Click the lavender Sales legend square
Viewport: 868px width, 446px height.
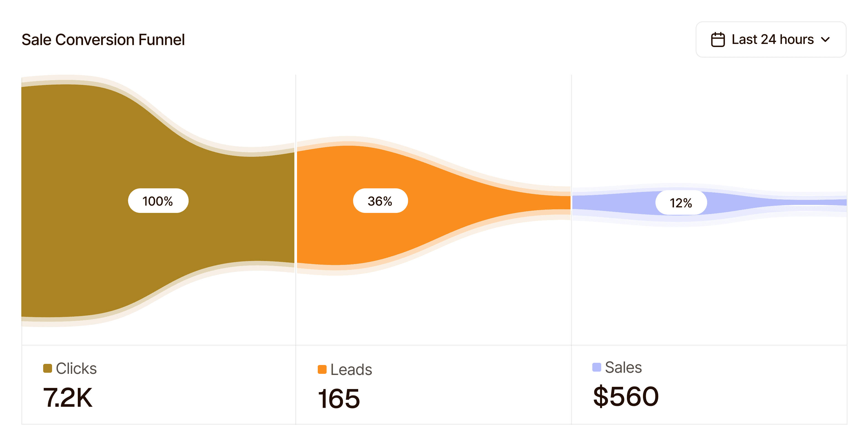(596, 367)
